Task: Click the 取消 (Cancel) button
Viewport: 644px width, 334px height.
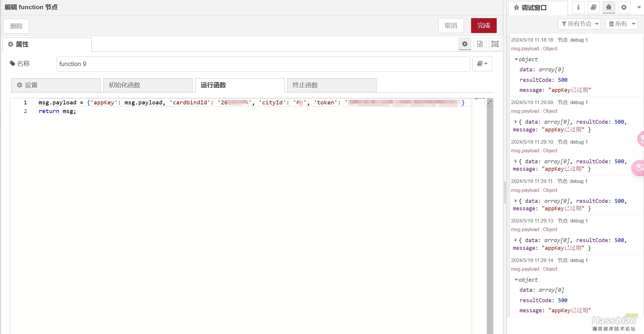Action: pos(451,26)
